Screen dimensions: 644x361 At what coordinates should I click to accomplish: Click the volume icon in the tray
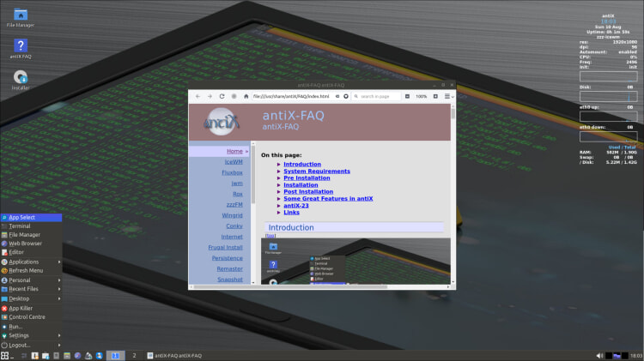599,356
